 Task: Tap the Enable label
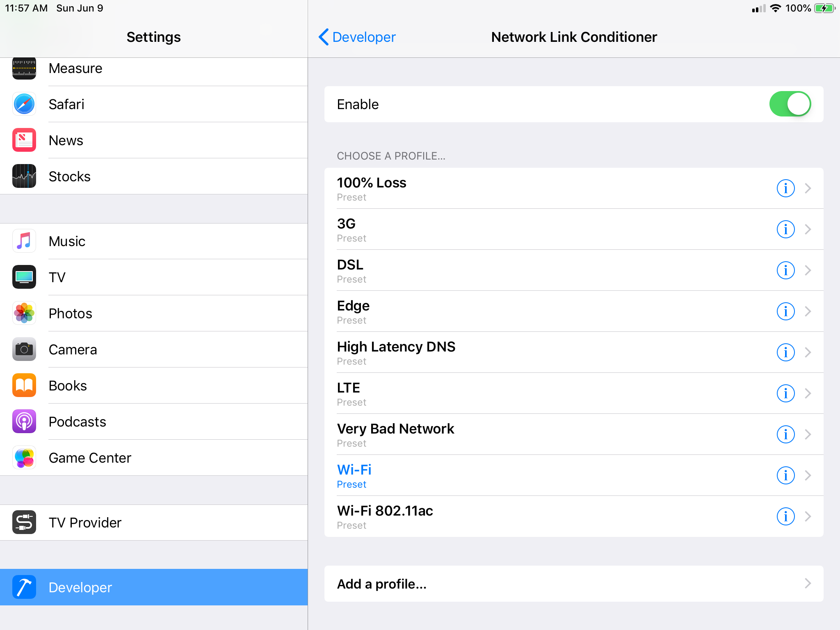pyautogui.click(x=358, y=104)
